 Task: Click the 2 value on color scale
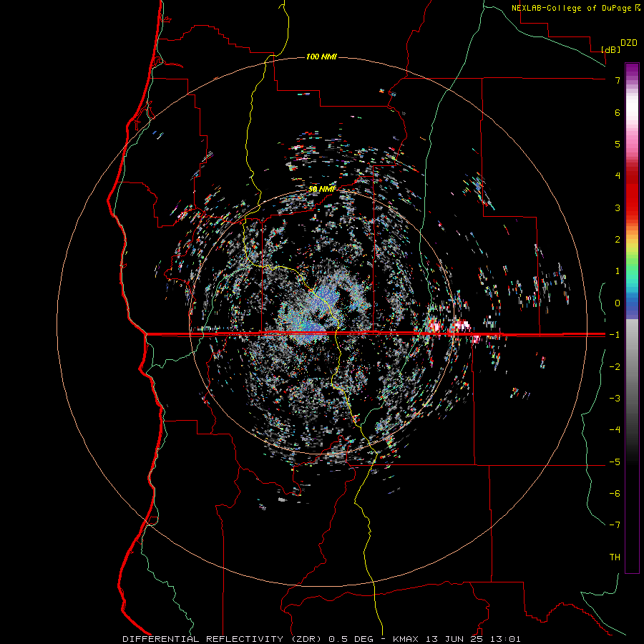click(x=618, y=240)
